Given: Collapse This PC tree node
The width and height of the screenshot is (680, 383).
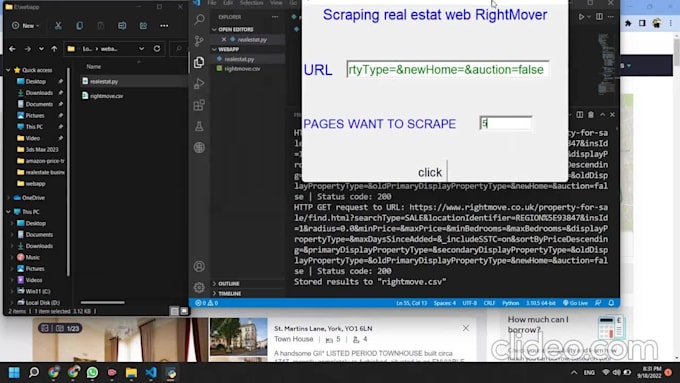Looking at the screenshot, I should pos(8,212).
